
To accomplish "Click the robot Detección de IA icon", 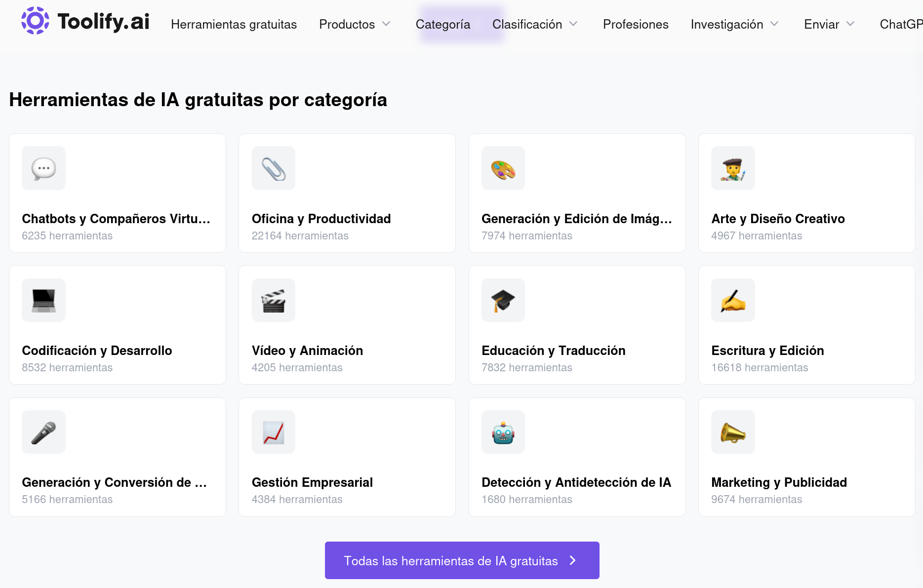I will pos(503,432).
